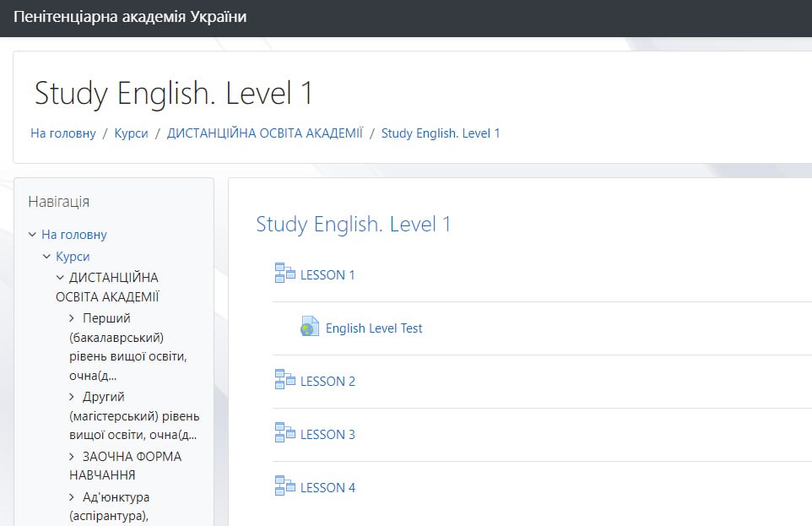Collapse the 'Курси' tree chevron
This screenshot has height=526, width=812.
(x=46, y=256)
